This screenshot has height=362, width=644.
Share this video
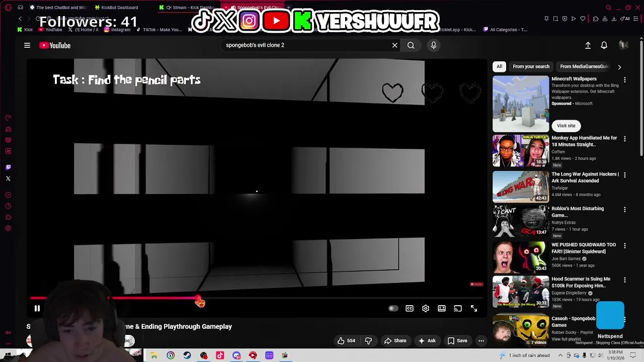tap(395, 341)
